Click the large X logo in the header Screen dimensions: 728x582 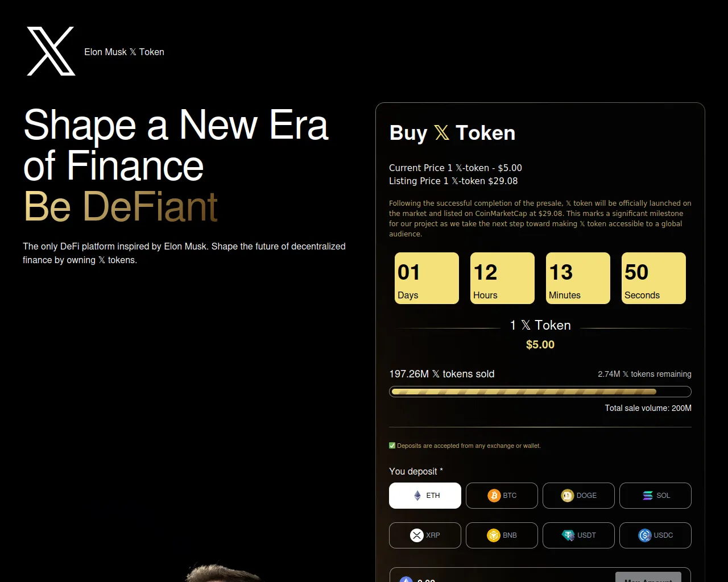coord(51,51)
